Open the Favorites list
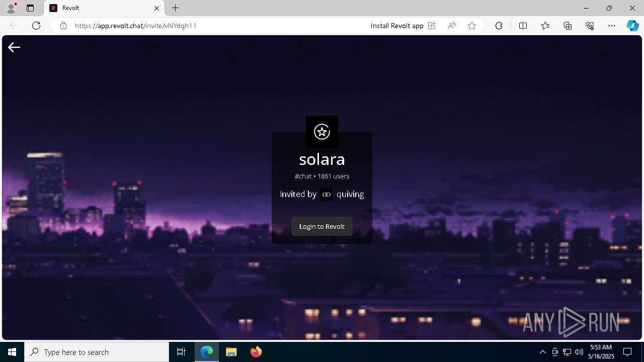 click(x=545, y=26)
